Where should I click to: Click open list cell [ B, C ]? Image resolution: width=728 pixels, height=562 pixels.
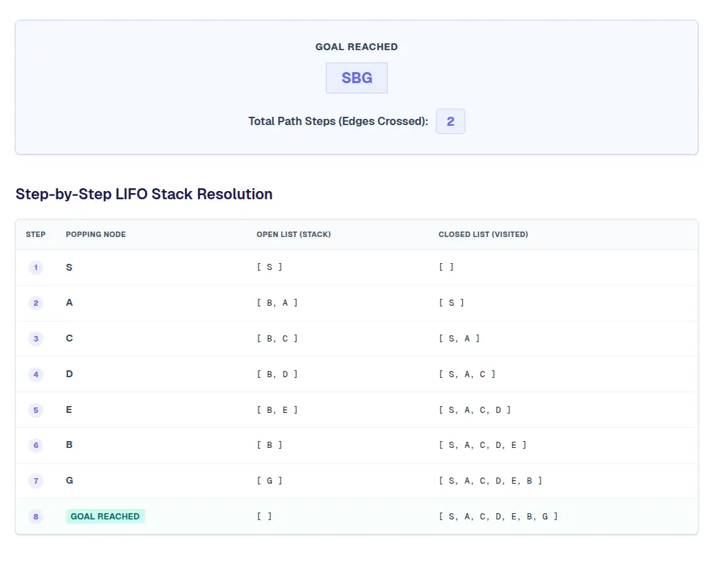tap(277, 339)
